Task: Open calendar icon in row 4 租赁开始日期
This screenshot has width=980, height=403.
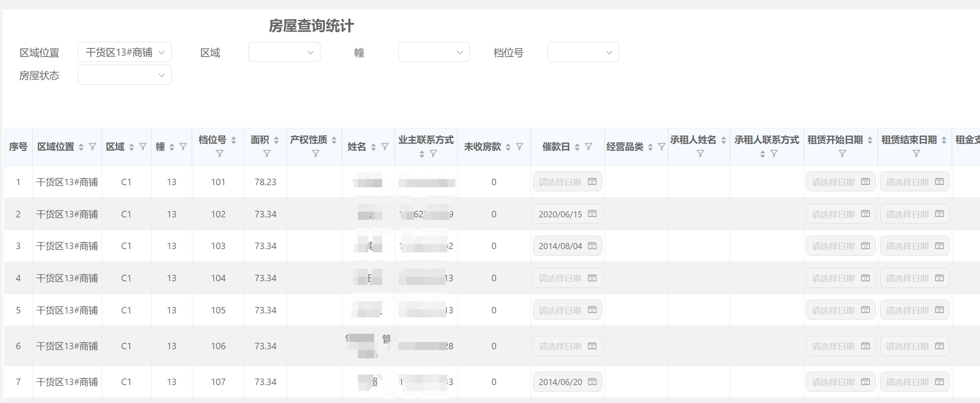Action: click(x=865, y=277)
